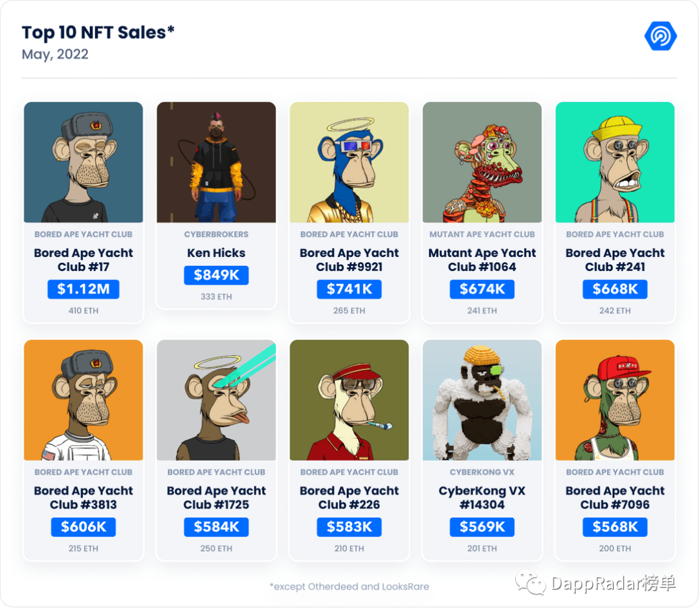Open the Bored Ape #3813 image

[83, 400]
